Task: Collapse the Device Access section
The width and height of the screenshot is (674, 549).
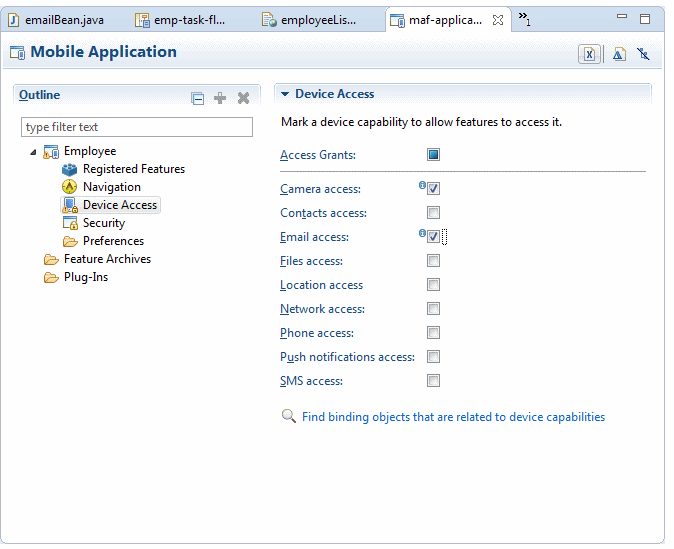Action: point(285,94)
